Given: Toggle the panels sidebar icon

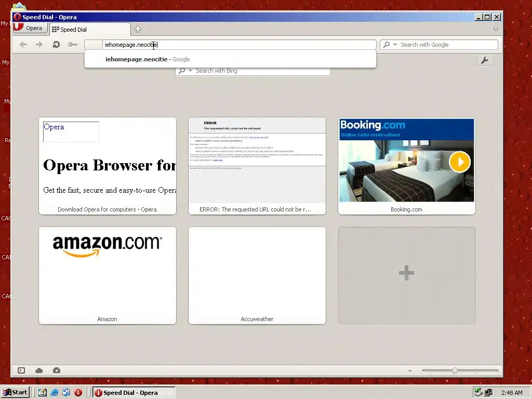Looking at the screenshot, I should [21, 370].
